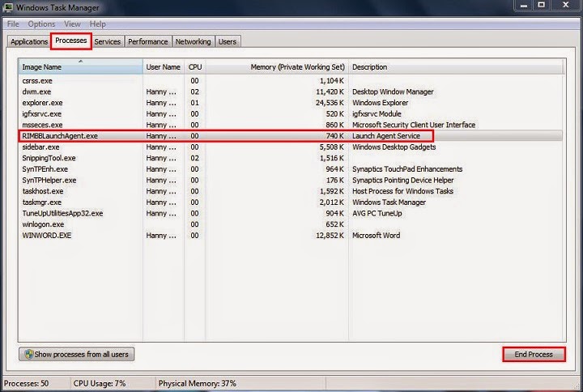Screen dimensions: 583x392
Task: Sort by CPU column header
Action: tap(195, 67)
